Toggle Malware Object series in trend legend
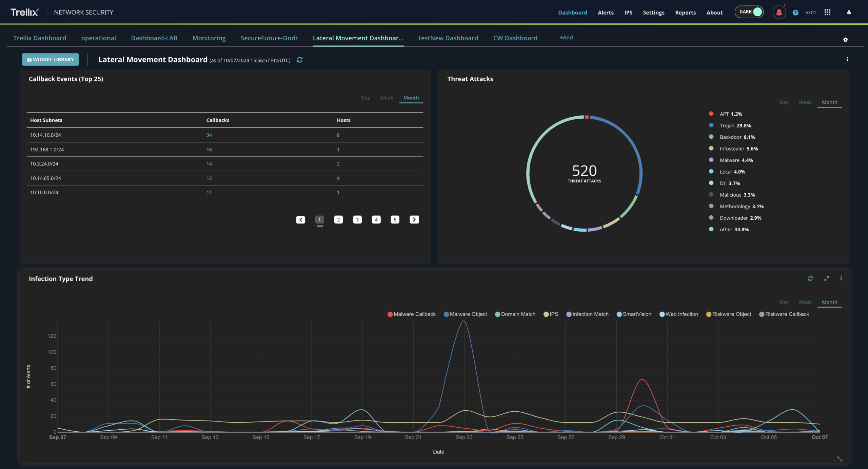Viewport: 868px width, 469px height. tap(465, 314)
